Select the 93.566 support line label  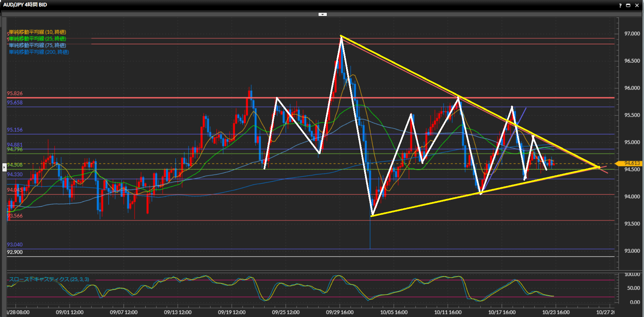pyautogui.click(x=15, y=216)
